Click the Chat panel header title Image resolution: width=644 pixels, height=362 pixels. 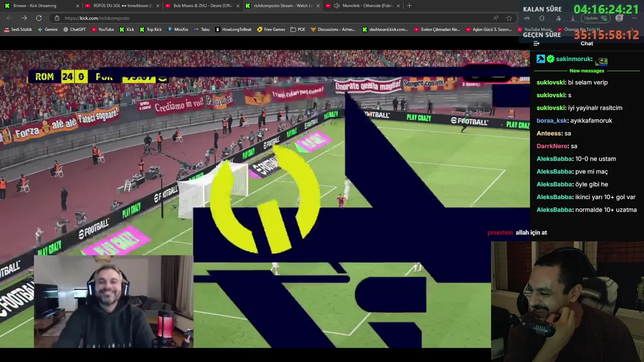[x=587, y=43]
